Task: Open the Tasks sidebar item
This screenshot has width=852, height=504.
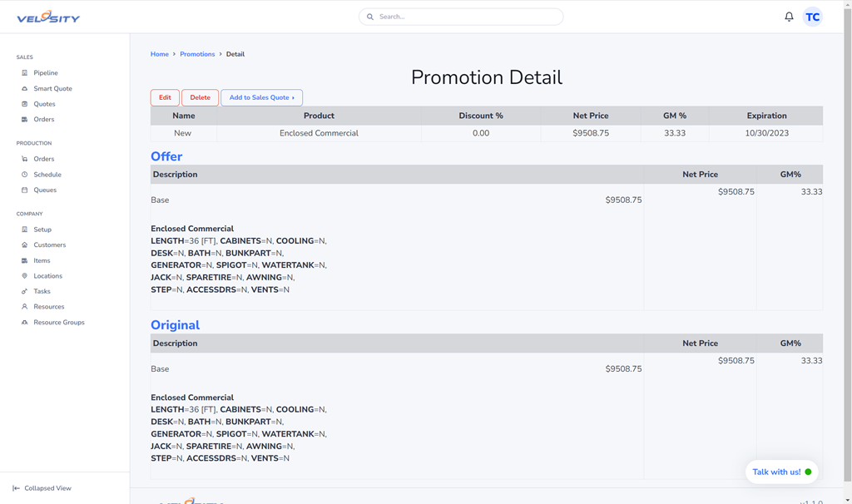Action: click(x=42, y=291)
